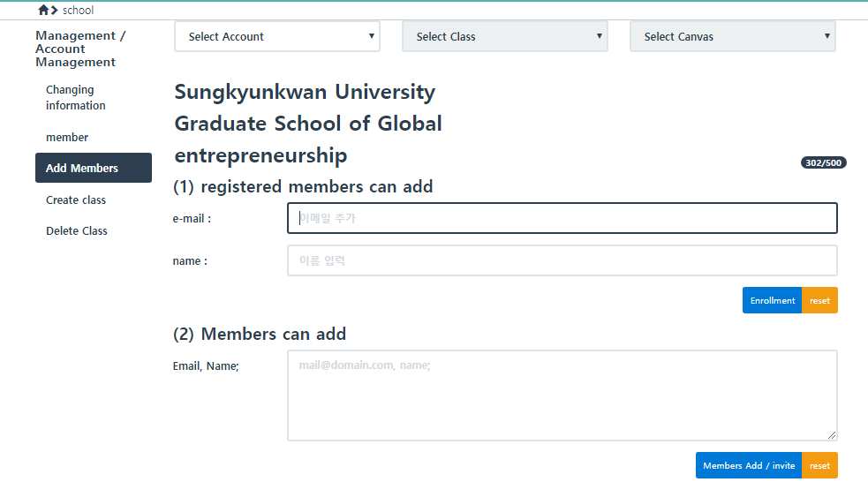Image resolution: width=868 pixels, height=482 pixels.
Task: Open the Select Canvas dropdown
Action: click(x=732, y=36)
